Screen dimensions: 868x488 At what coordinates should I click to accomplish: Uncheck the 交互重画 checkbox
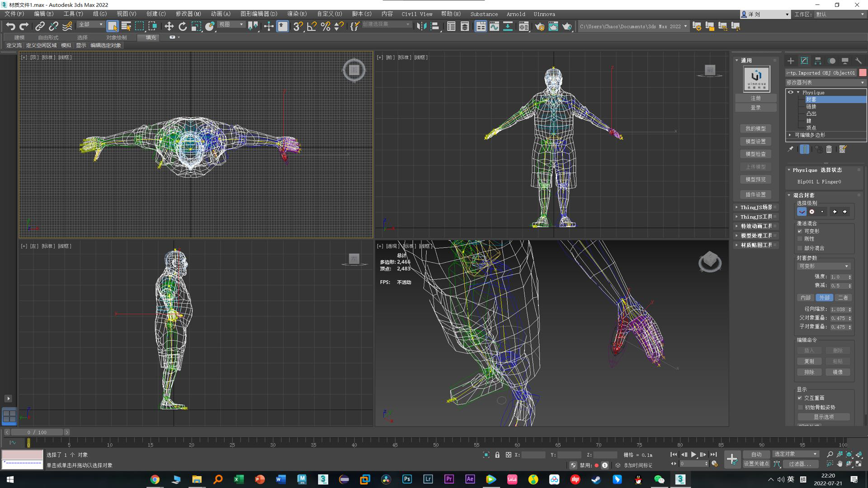click(800, 398)
